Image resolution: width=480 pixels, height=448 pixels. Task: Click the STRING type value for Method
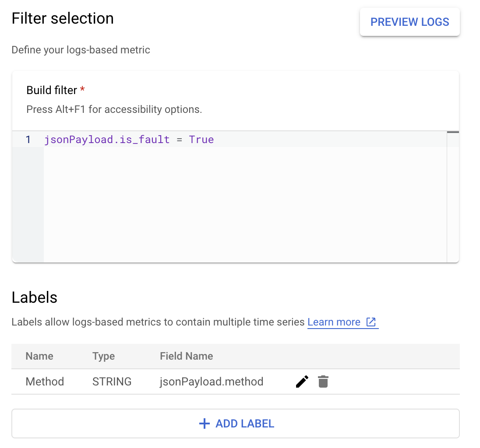click(x=112, y=381)
